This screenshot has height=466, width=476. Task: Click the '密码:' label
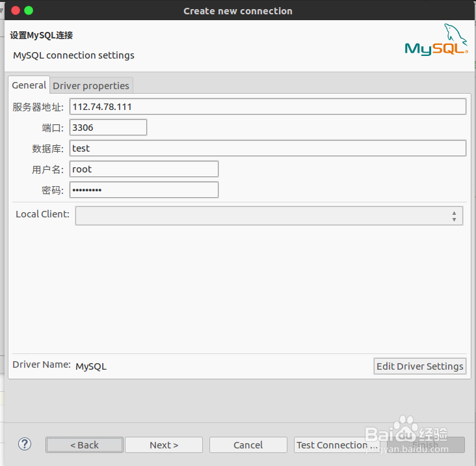coord(53,190)
